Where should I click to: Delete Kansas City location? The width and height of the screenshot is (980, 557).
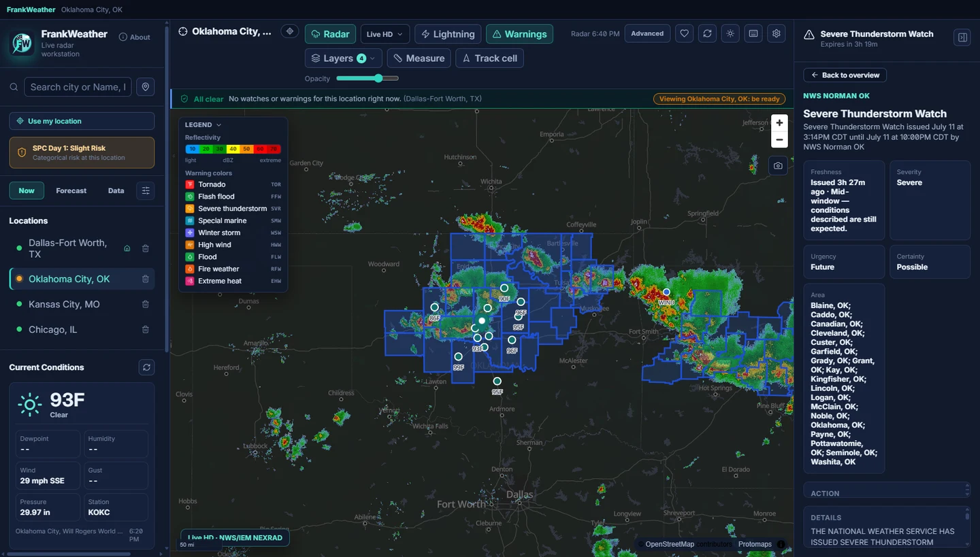145,304
